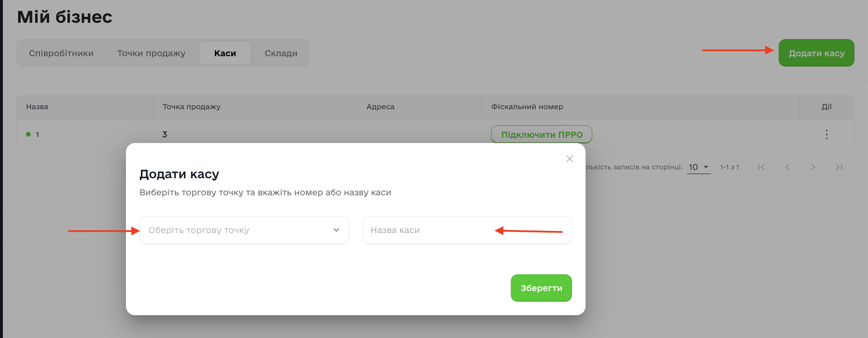
Task: Expand the Оберіть торгову точку dropdown
Action: point(244,230)
